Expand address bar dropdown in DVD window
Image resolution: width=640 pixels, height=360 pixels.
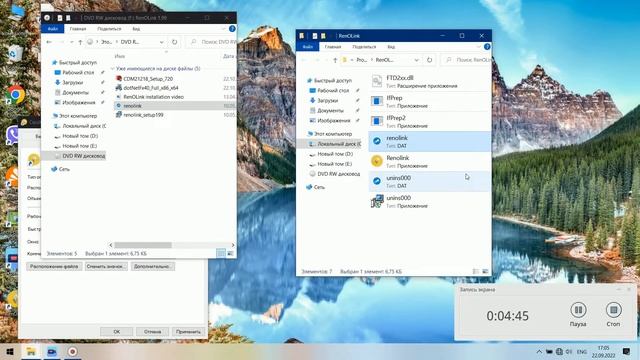(x=162, y=42)
